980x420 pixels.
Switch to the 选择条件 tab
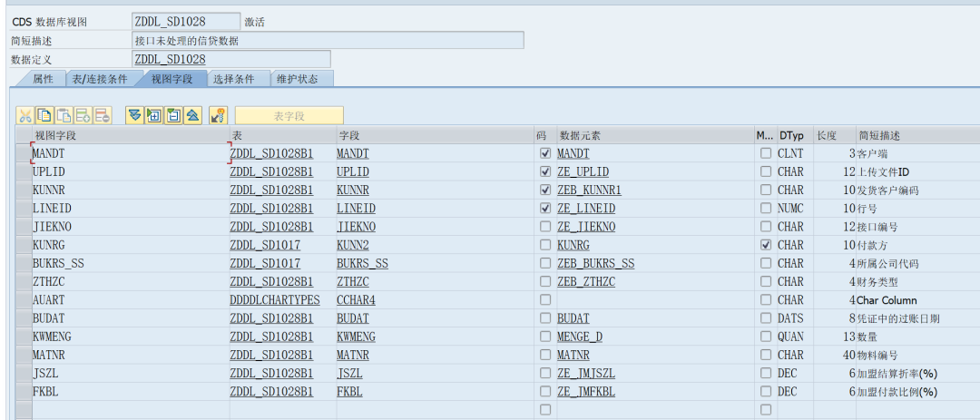click(233, 79)
